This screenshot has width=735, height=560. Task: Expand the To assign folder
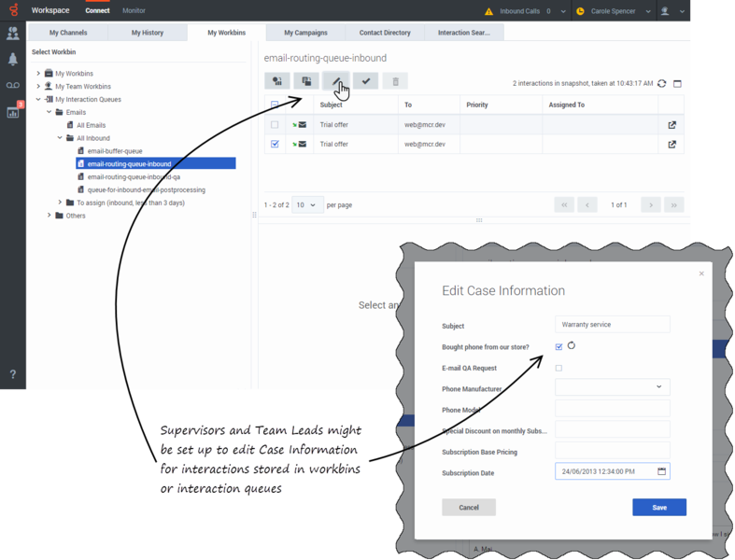coord(60,203)
